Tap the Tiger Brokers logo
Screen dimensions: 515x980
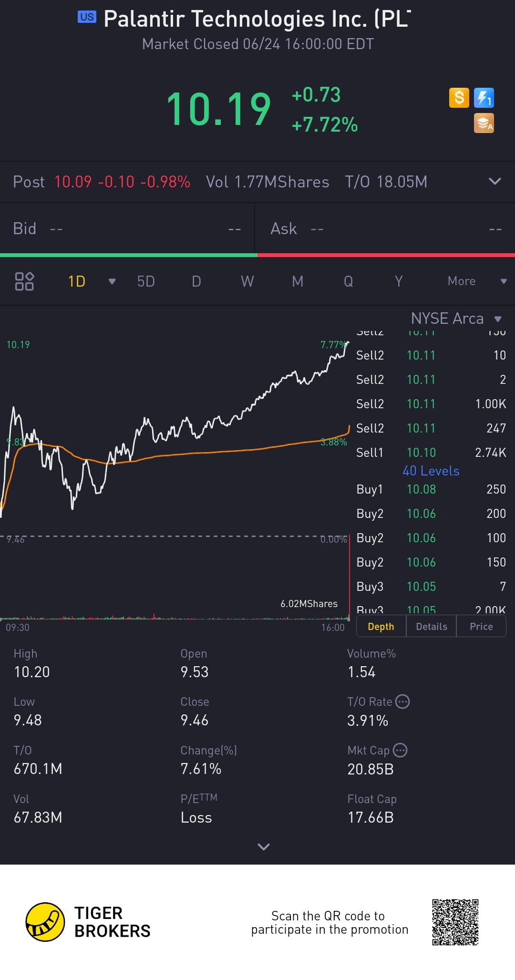[88, 922]
